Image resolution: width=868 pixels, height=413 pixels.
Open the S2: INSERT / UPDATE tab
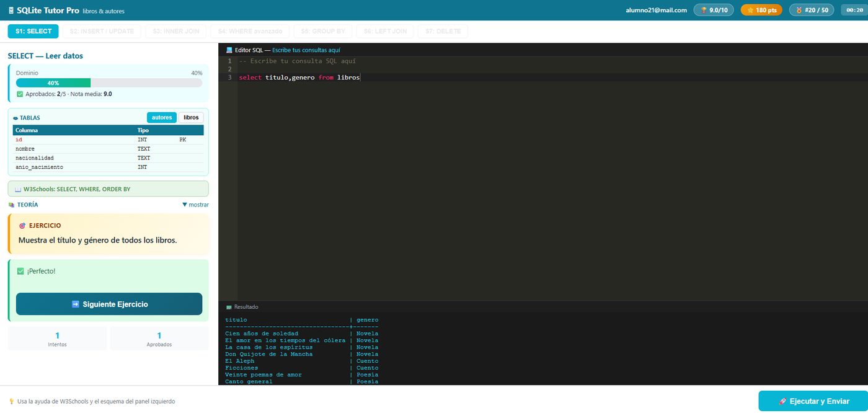pos(102,31)
